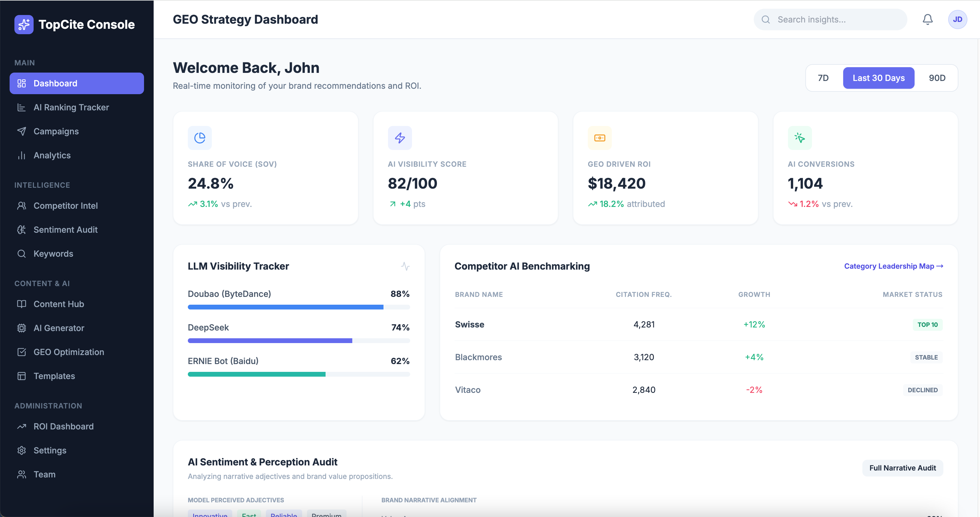Click the TopCite Console sparkle logo

click(x=24, y=24)
